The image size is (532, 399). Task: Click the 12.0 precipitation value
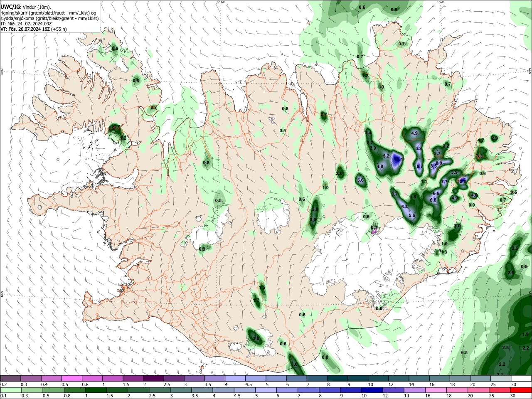tap(461, 181)
